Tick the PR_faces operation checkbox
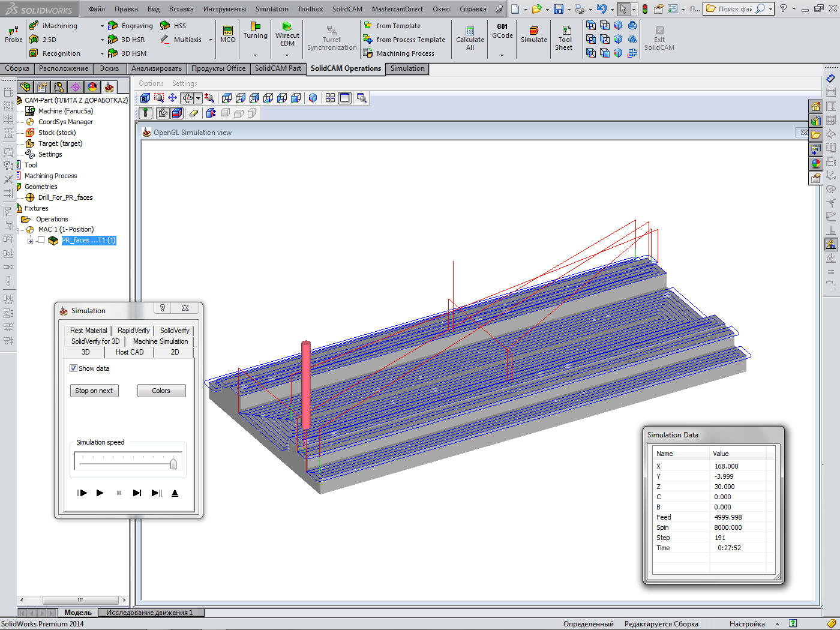Screen dimensions: 840x630 point(41,240)
